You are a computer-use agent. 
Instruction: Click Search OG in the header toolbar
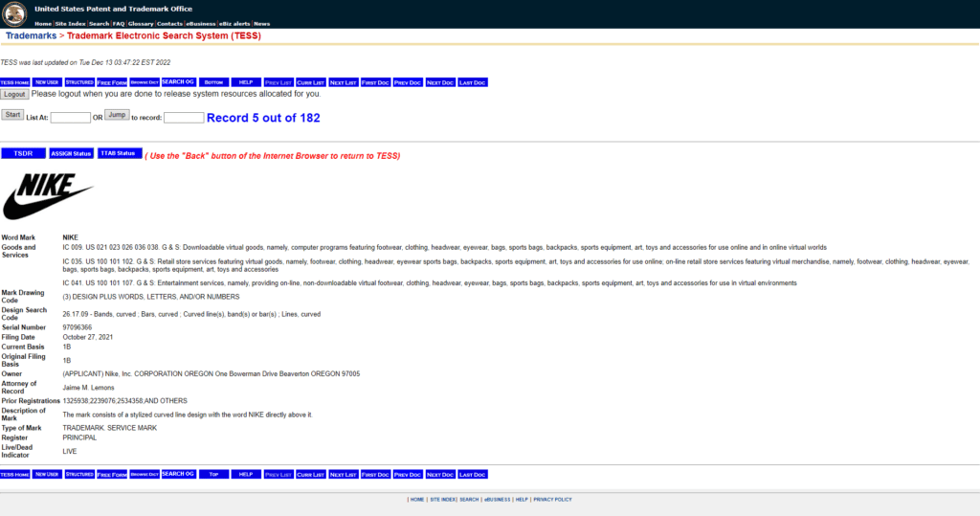point(178,82)
